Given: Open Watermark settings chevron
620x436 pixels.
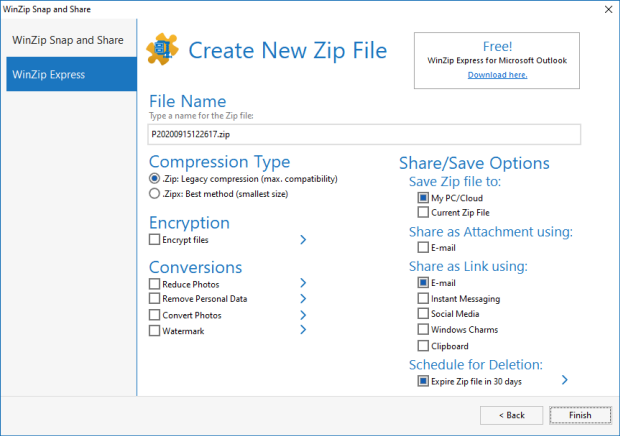Looking at the screenshot, I should point(303,330).
